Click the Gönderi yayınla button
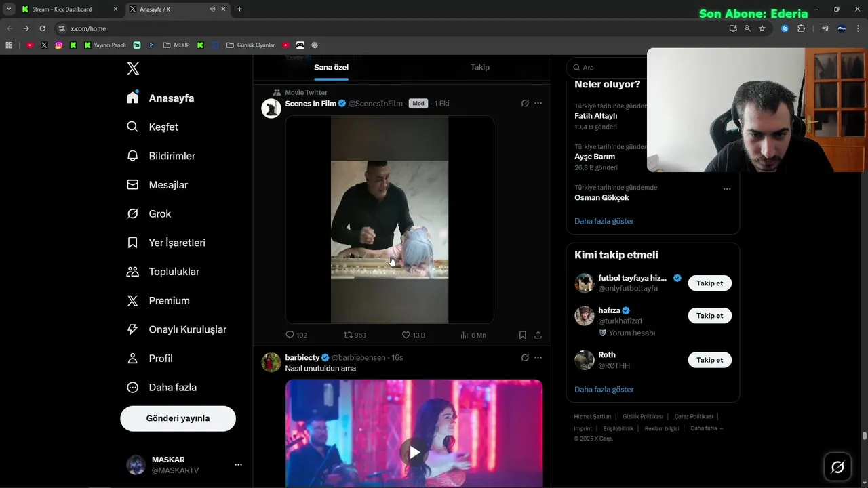 coord(178,418)
